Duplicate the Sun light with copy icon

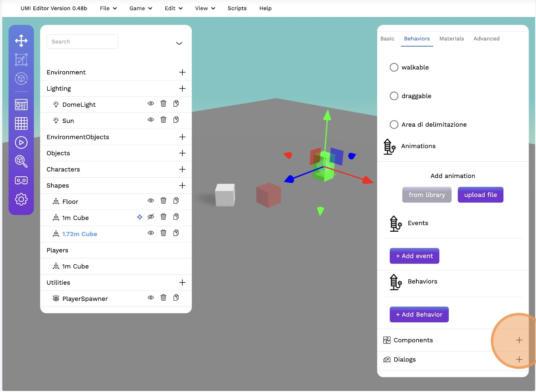tap(176, 120)
